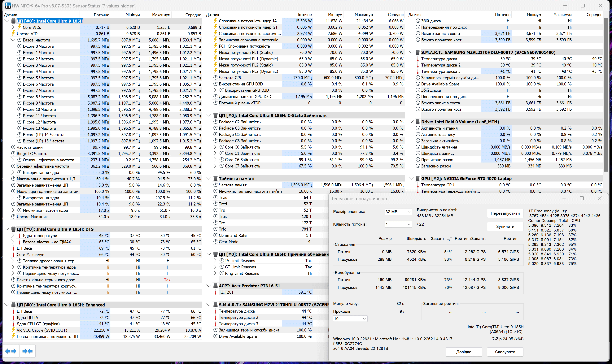The image size is (612, 364).
Task: Click the thermometer icon beside Температура GPU
Action: (x=418, y=185)
